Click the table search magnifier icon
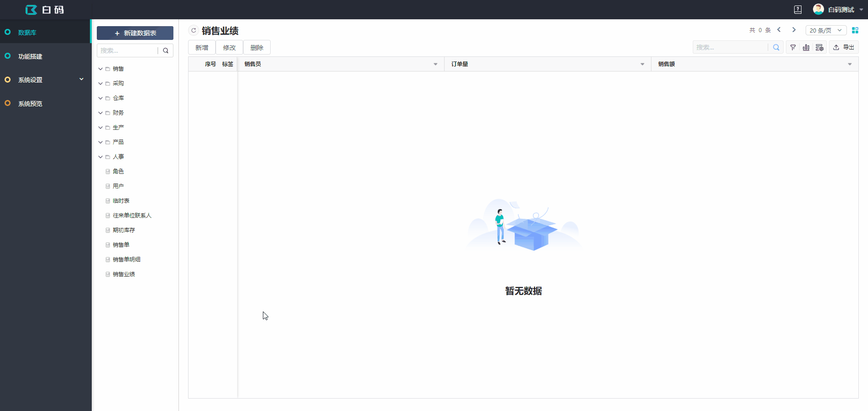The image size is (868, 411). pos(776,47)
